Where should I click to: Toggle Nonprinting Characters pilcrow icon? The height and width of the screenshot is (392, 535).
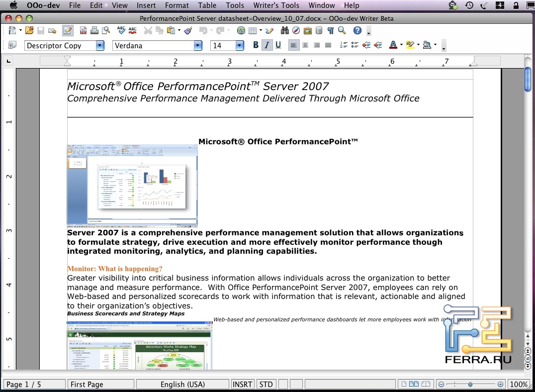pos(331,31)
